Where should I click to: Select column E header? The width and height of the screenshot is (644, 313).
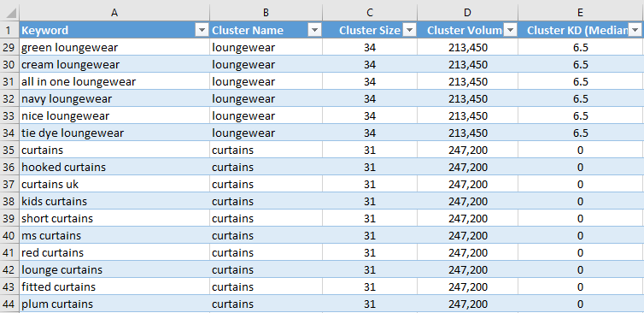tap(581, 13)
